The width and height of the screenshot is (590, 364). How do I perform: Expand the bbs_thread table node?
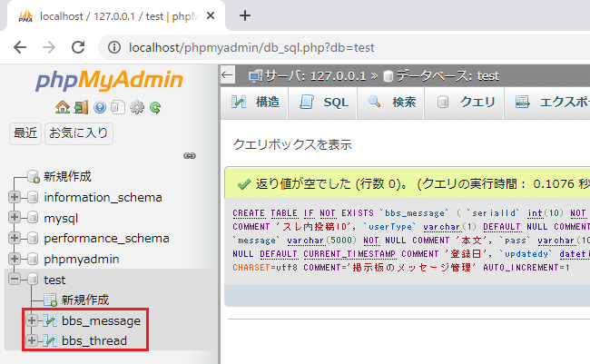click(32, 340)
